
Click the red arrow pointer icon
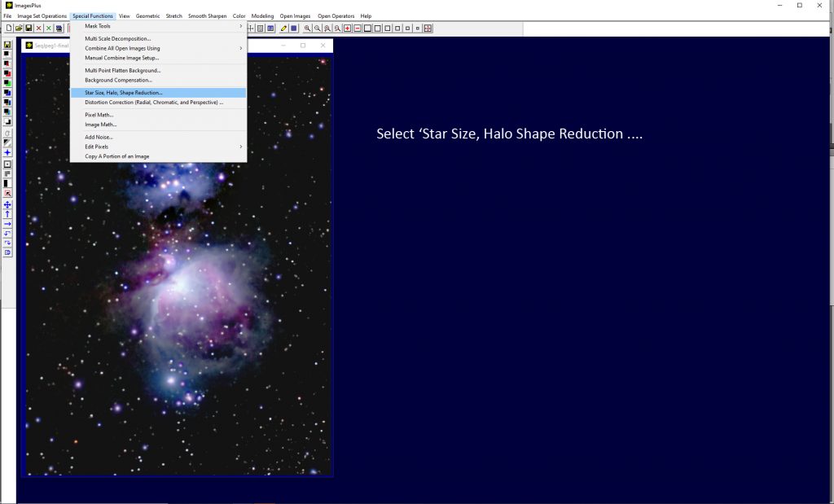click(x=7, y=193)
